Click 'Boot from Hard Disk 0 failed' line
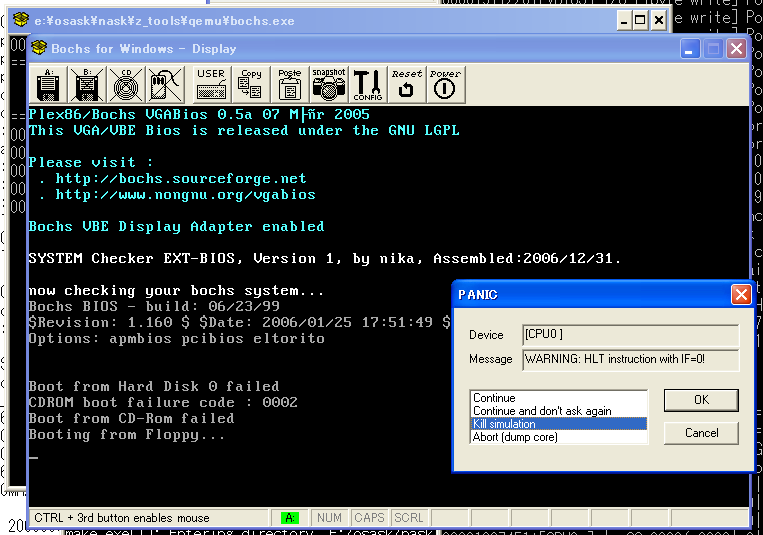The image size is (763, 535). [154, 386]
